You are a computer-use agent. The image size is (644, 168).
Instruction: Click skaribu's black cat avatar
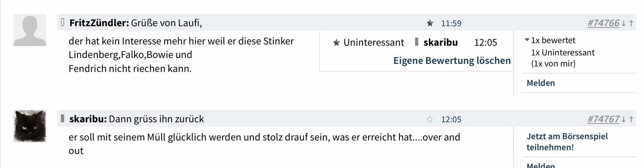tap(30, 126)
